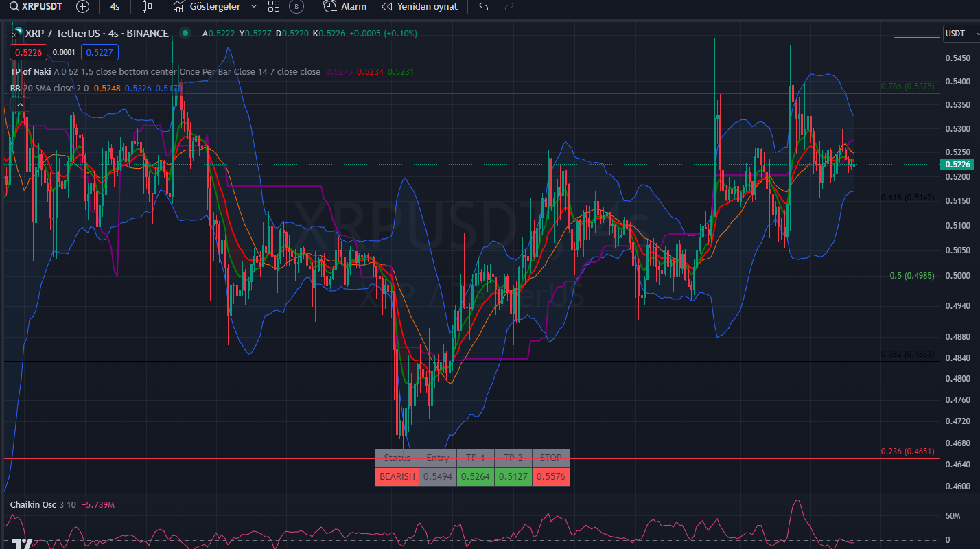Viewport: 980px width, 549px height.
Task: Select the chart layout grid icon
Action: 273,7
